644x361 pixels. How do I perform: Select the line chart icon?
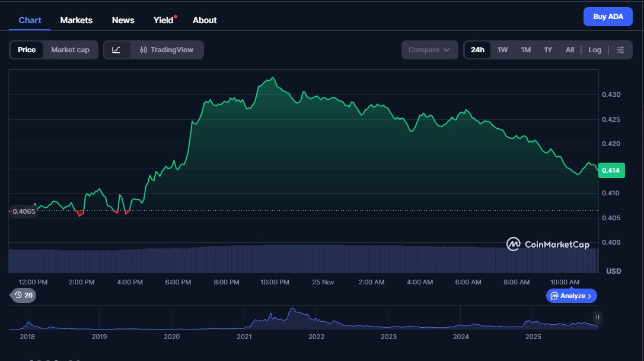click(116, 50)
